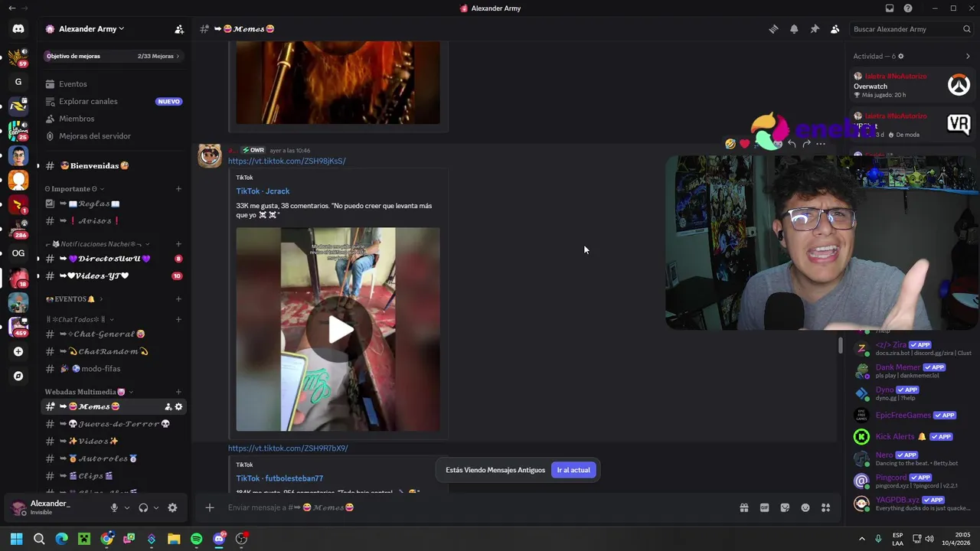Image resolution: width=980 pixels, height=551 pixels.
Task: Collapse the Notificaciones Nachei category
Action: [x=97, y=244]
